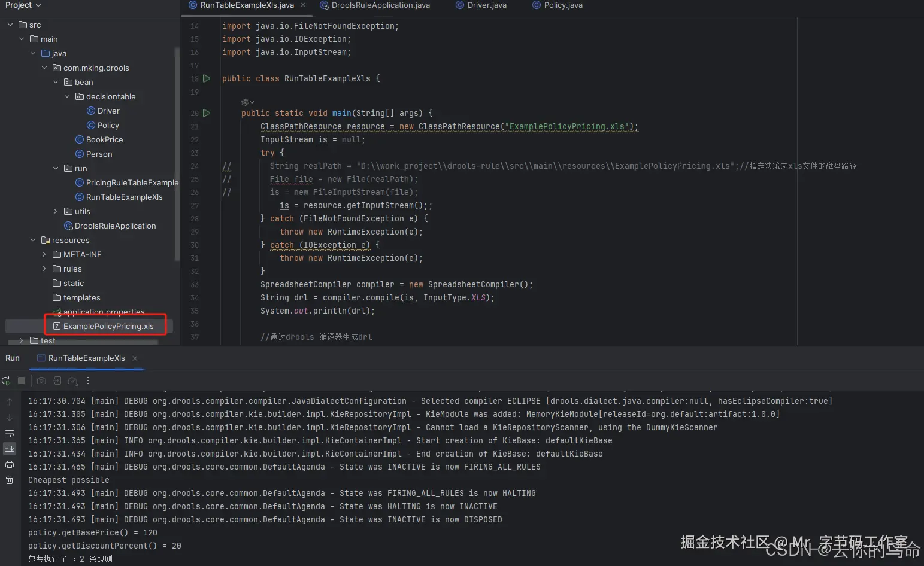The width and height of the screenshot is (924, 566).
Task: Collapse the bean package
Action: point(56,82)
